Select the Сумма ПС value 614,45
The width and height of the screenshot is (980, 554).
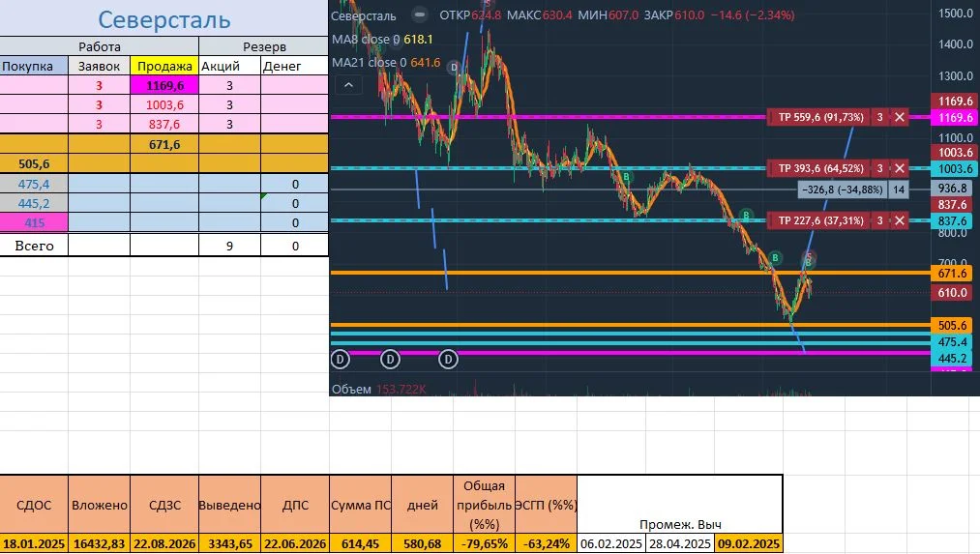point(360,544)
